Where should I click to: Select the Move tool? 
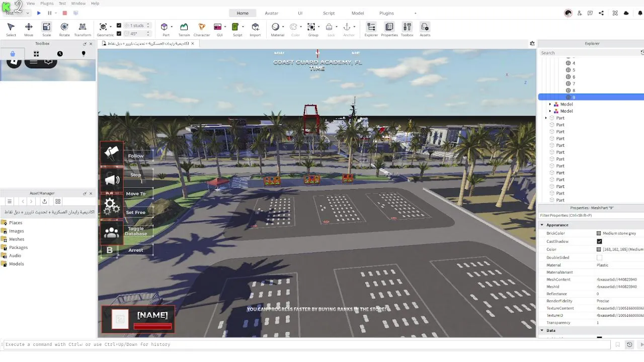29,30
